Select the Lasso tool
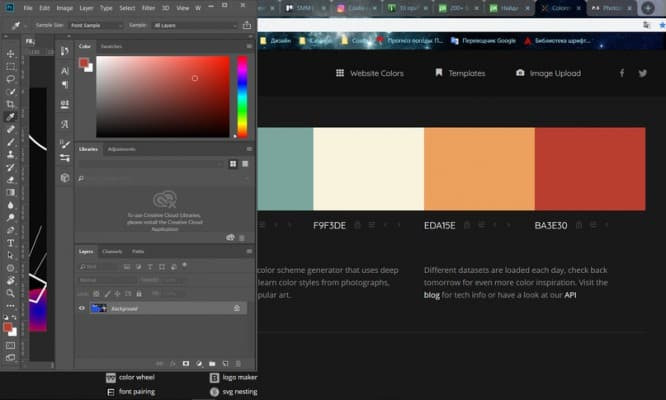This screenshot has width=666, height=400. [x=10, y=78]
